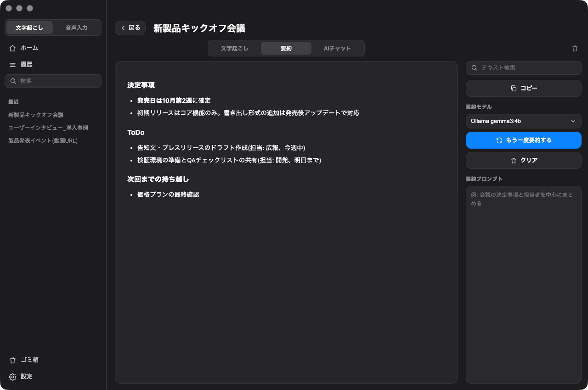Click the 履歴 list icon

tap(12, 65)
